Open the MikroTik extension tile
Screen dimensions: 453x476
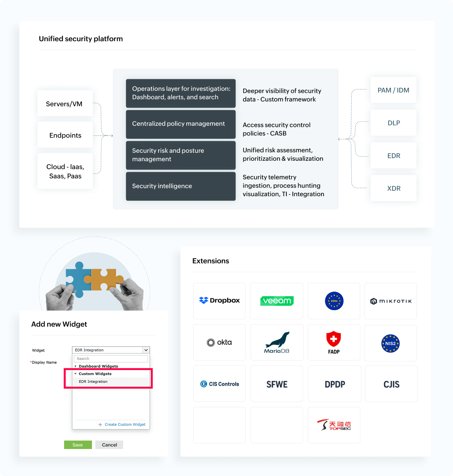(x=391, y=301)
